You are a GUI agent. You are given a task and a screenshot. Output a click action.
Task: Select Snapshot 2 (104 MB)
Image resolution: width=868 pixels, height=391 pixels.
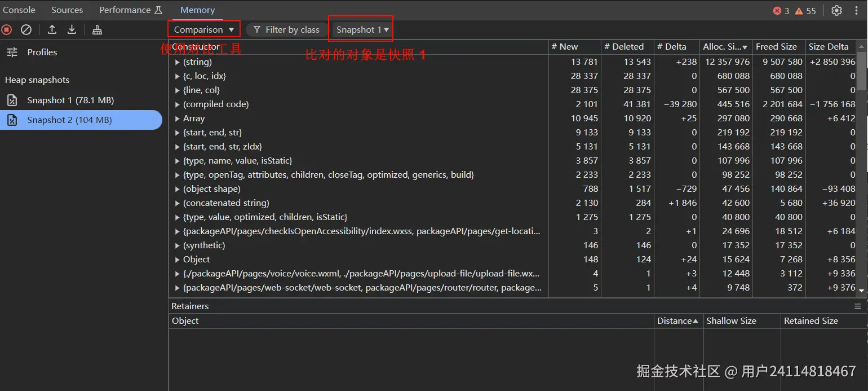(81, 120)
